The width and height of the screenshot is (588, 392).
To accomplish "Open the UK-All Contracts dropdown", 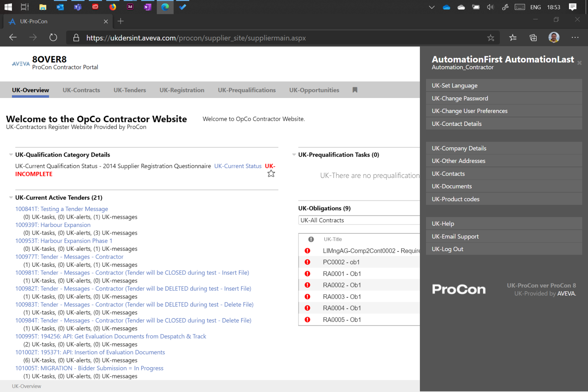I will [x=359, y=220].
